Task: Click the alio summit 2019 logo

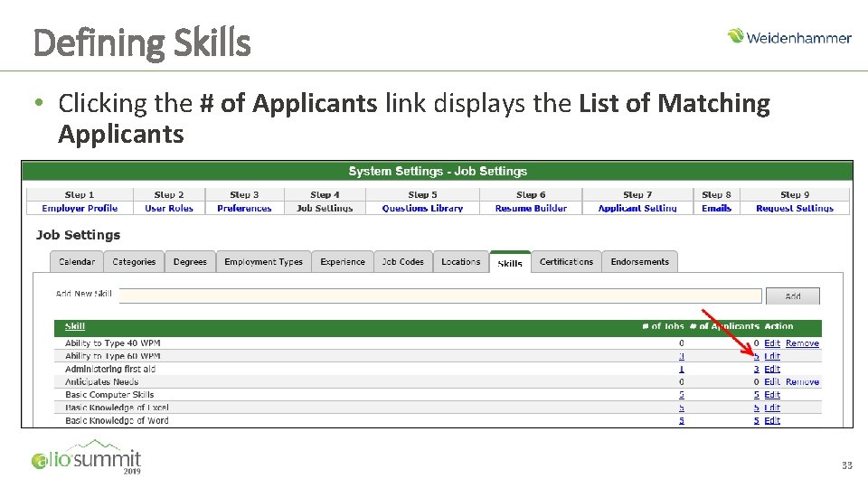Action: coord(87,456)
